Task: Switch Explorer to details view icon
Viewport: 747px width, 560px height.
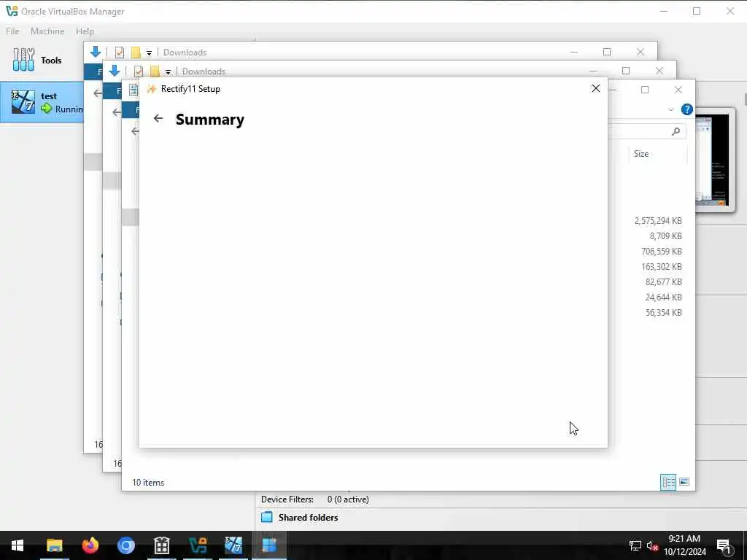Action: pyautogui.click(x=668, y=482)
